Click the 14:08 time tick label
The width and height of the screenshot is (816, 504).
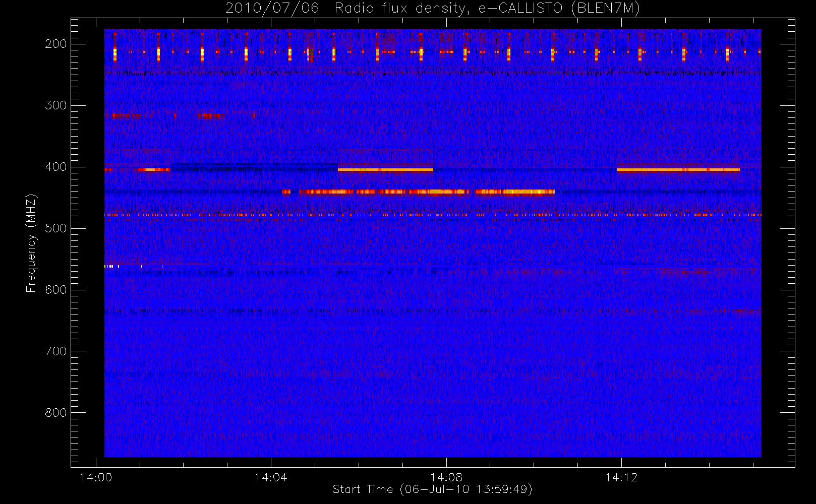click(x=446, y=477)
